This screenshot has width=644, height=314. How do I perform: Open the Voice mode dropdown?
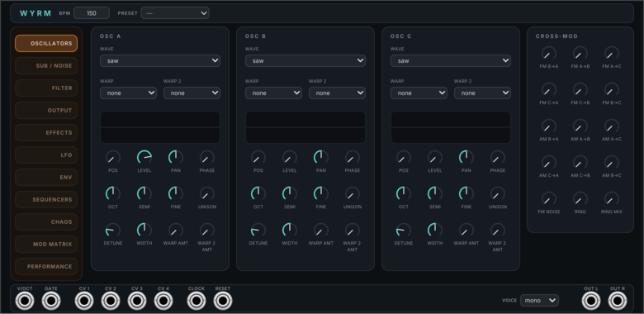coord(540,301)
